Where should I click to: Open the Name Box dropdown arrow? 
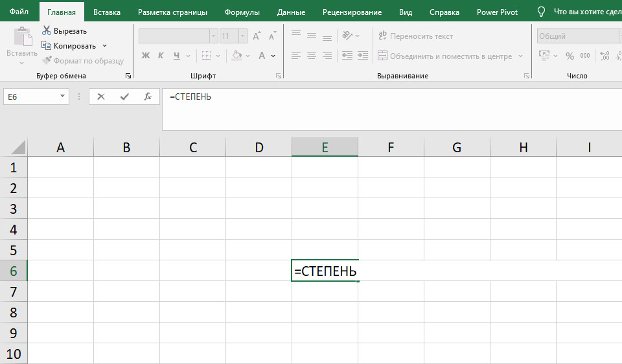pos(62,97)
